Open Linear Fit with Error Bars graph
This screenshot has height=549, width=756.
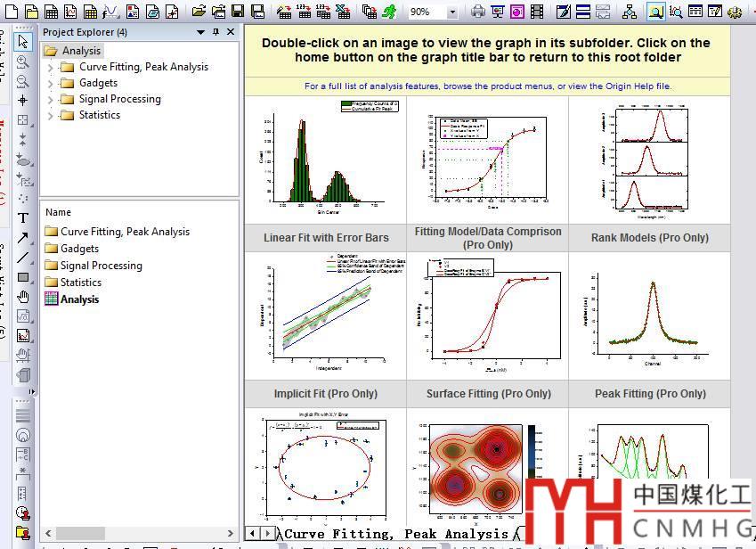coord(325,315)
